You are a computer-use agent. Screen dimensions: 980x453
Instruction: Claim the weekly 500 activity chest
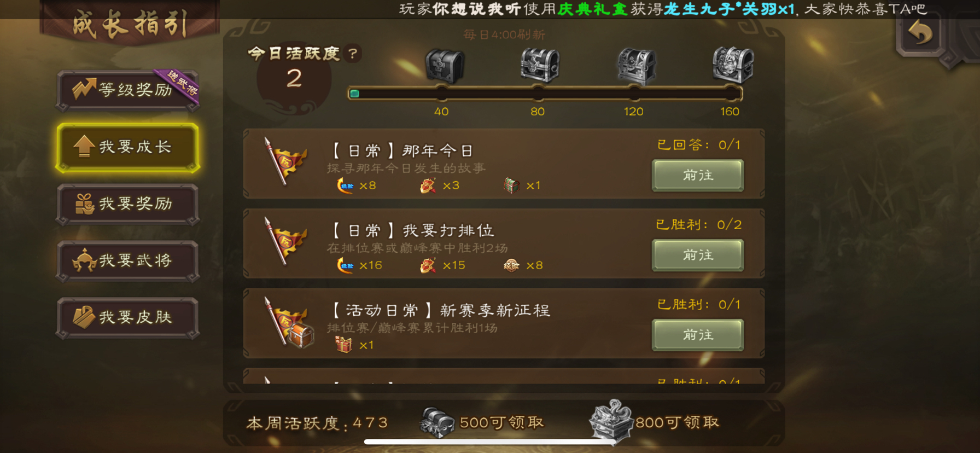pos(436,422)
